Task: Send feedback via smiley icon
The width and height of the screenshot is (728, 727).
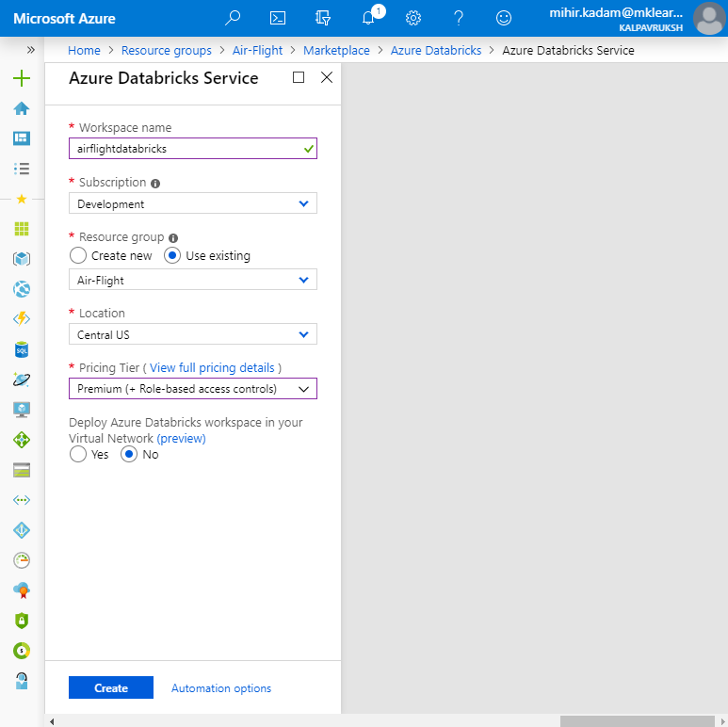Action: (x=504, y=18)
